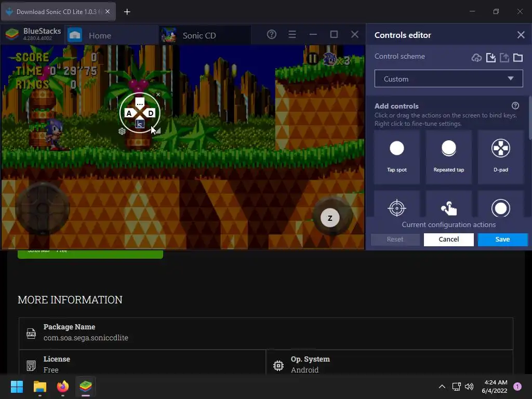This screenshot has width=532, height=399.
Task: Select the D key on D-pad
Action: [151, 113]
